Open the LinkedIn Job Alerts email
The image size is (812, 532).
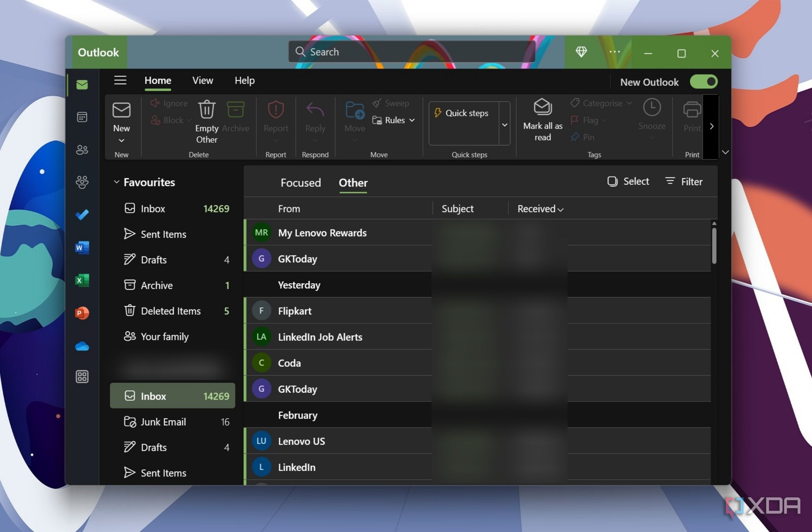click(x=478, y=337)
